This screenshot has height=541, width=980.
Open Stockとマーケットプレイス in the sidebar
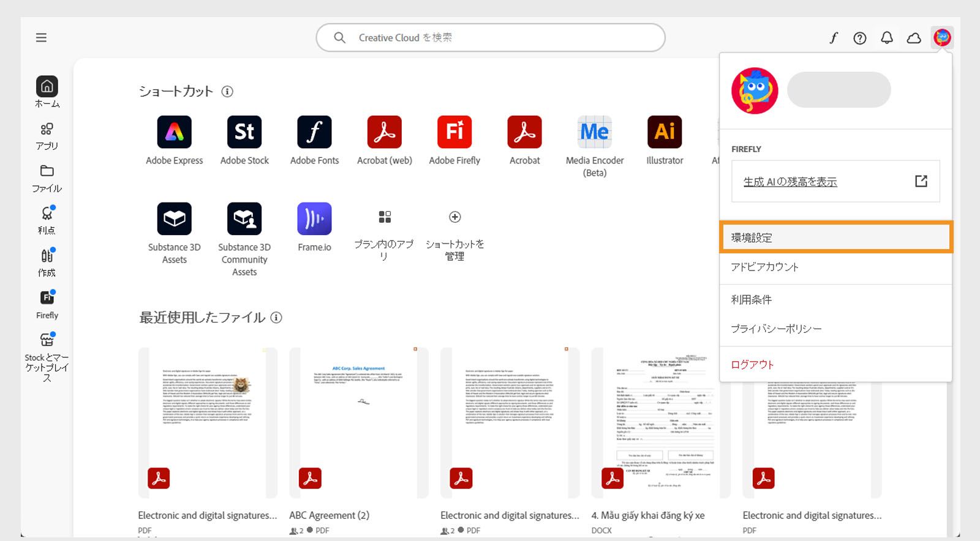tap(47, 357)
